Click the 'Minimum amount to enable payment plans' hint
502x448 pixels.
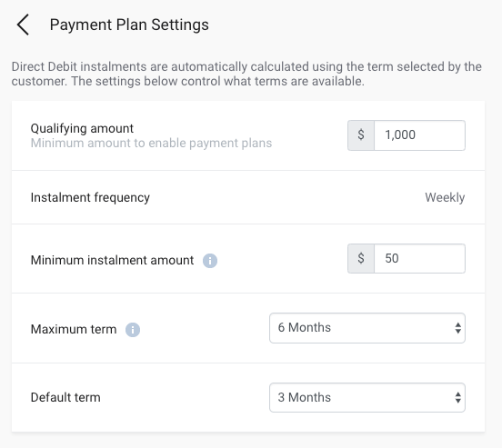click(x=151, y=143)
